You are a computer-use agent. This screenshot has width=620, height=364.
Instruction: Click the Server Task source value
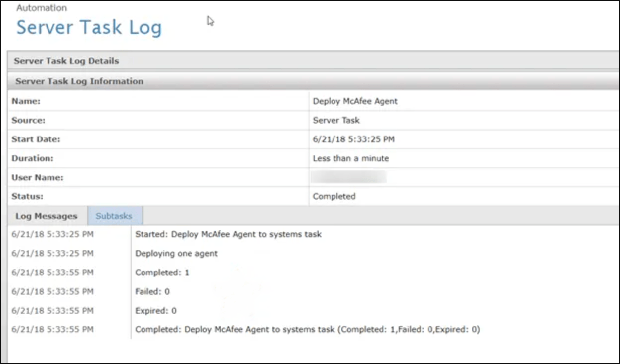tap(336, 120)
